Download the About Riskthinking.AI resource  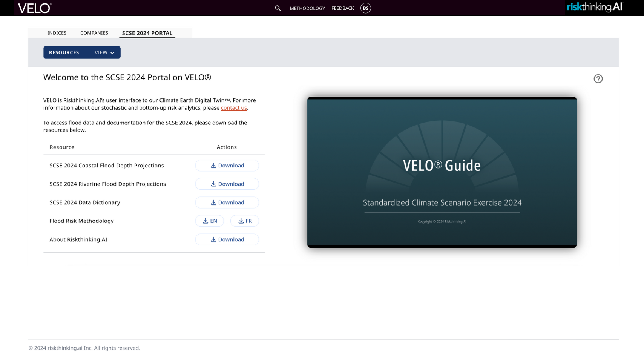227,239
